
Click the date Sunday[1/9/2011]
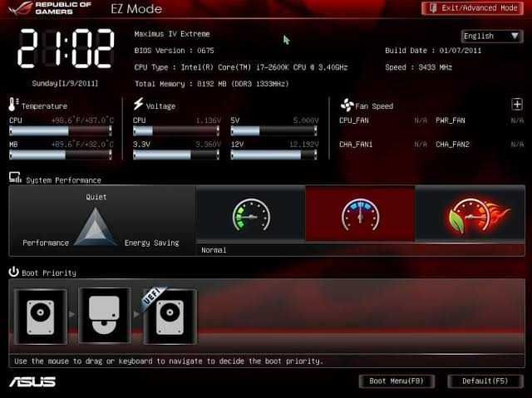pyautogui.click(x=65, y=83)
